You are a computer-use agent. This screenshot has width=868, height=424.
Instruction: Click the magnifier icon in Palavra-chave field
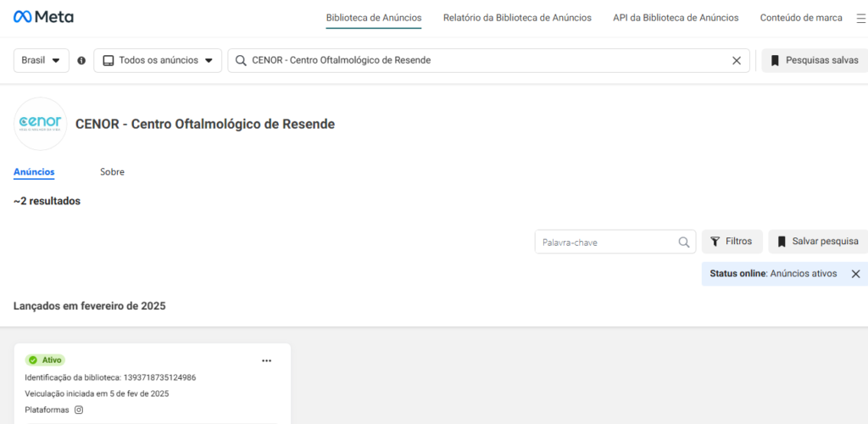pos(684,242)
